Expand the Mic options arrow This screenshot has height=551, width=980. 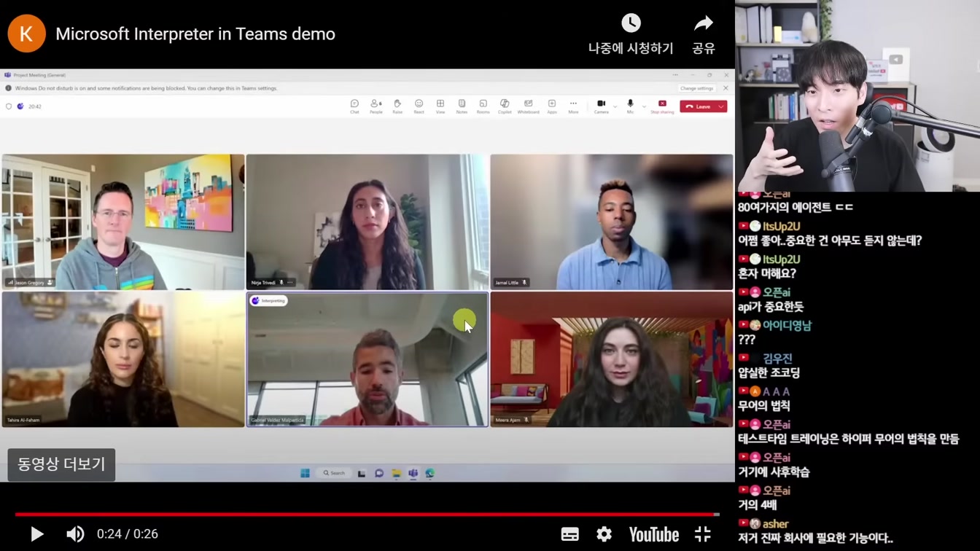[644, 106]
